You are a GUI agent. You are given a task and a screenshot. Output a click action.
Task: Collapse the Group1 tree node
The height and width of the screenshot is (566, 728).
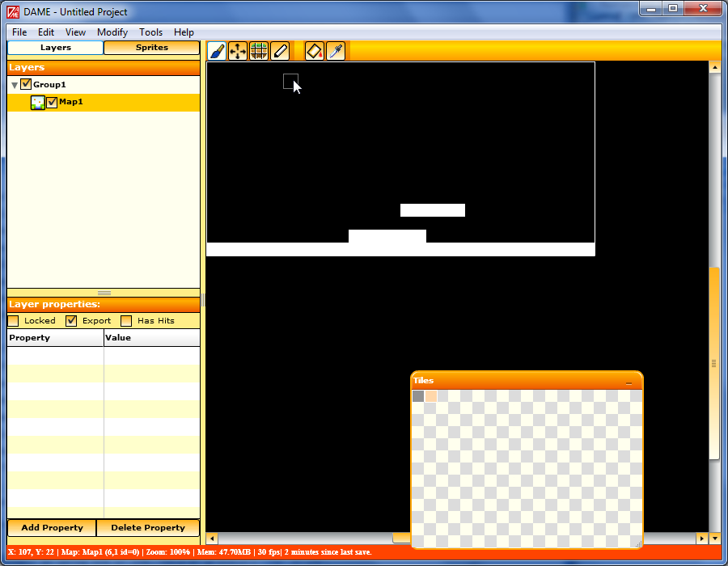15,85
